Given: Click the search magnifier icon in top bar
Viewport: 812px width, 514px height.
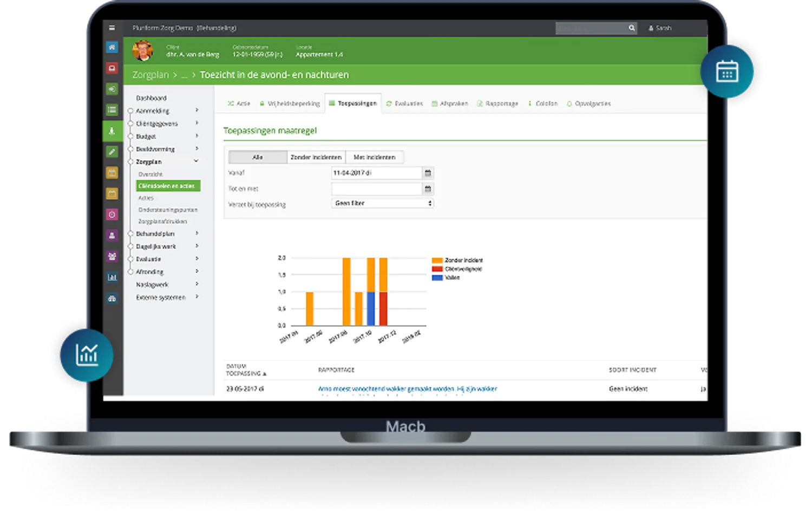Looking at the screenshot, I should (631, 28).
